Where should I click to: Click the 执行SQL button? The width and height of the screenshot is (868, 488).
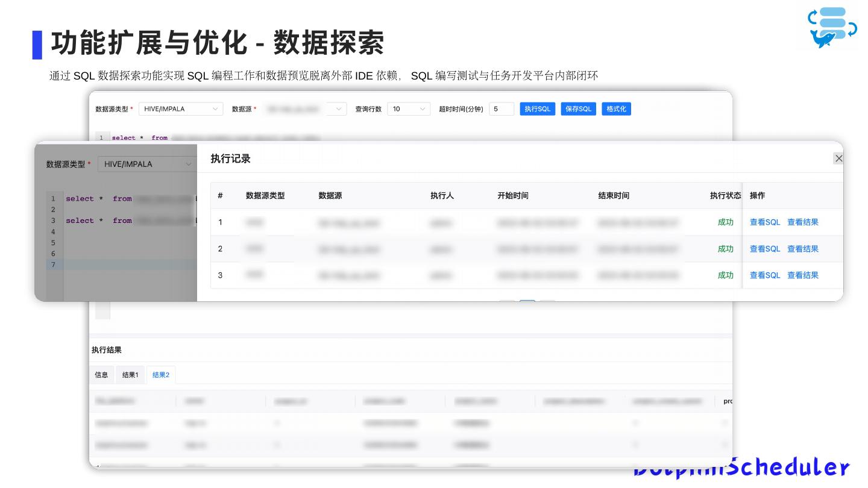tap(538, 109)
